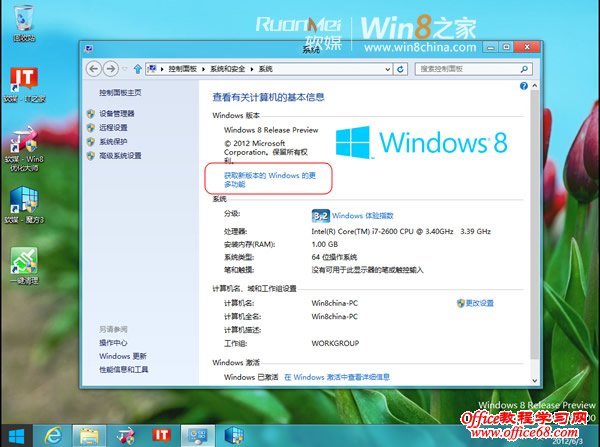Open Internet Explorer from the taskbar
600x447 pixels.
point(53,436)
